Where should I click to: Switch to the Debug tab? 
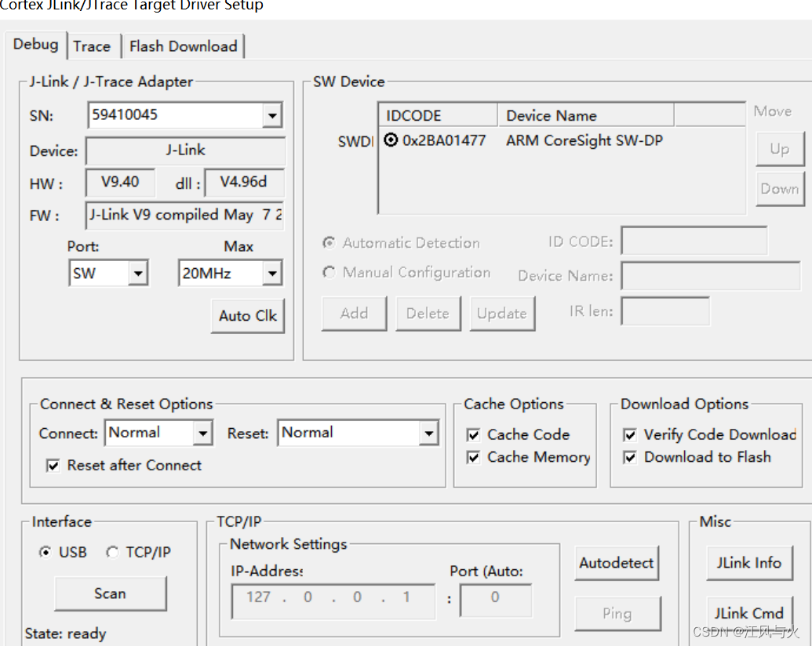36,45
